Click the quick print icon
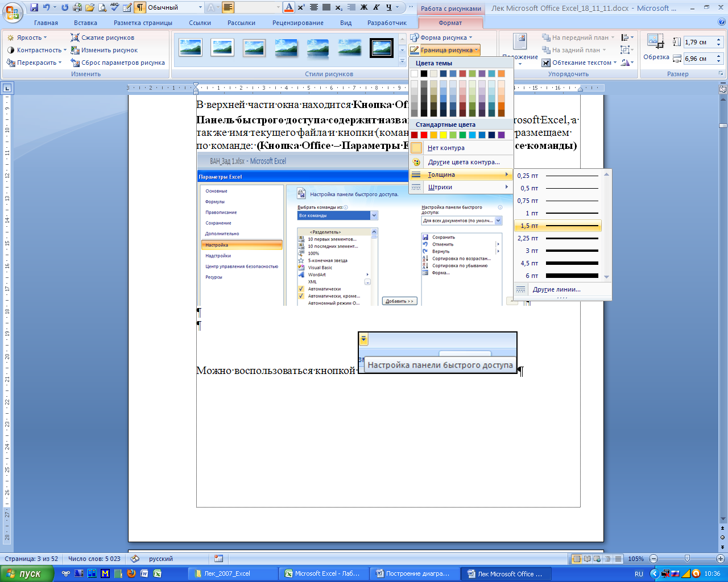Screen dimensions: 728x582 click(77, 8)
